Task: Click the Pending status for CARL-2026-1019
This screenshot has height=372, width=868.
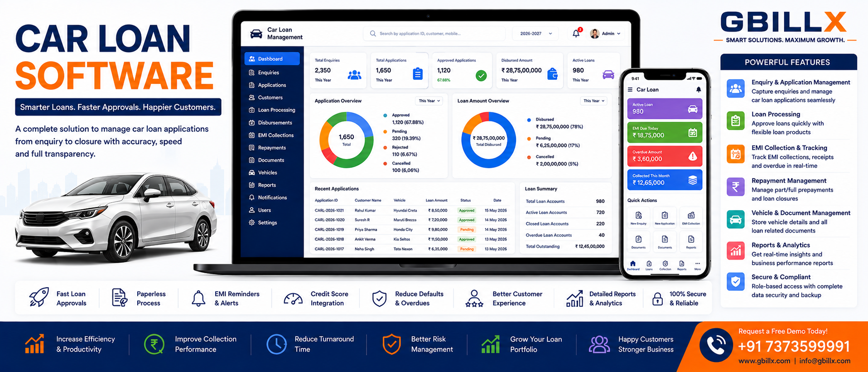Action: 467,230
